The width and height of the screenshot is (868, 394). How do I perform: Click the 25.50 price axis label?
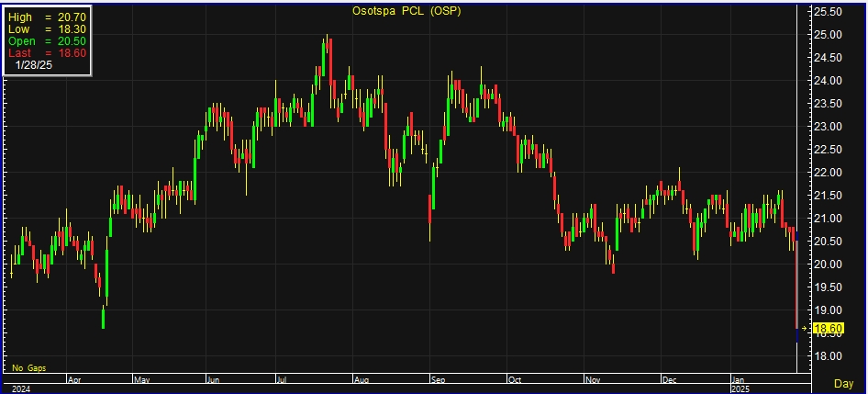(x=829, y=12)
